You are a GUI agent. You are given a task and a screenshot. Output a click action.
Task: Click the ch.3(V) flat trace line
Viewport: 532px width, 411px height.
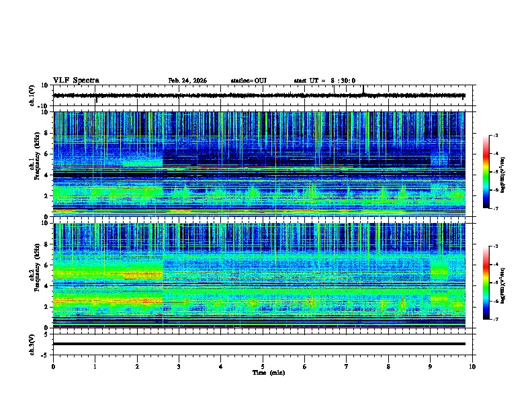[259, 344]
